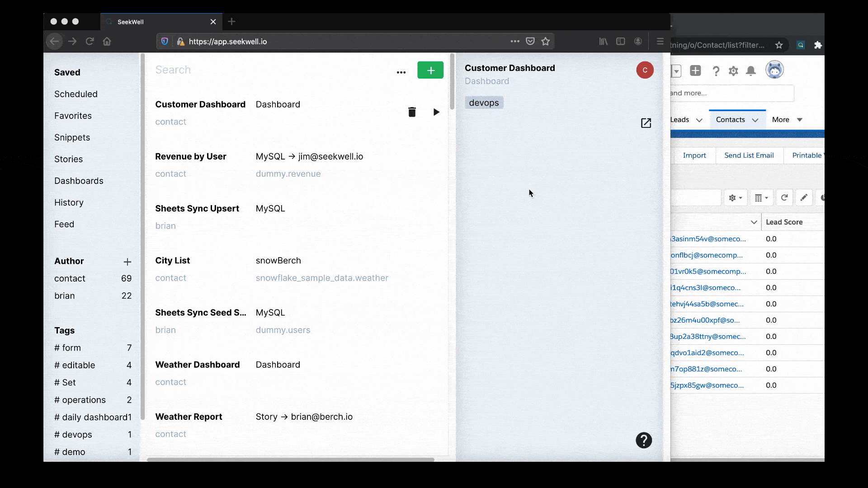Click contact author filter with 69 count
The width and height of the screenshot is (868, 488).
point(70,278)
